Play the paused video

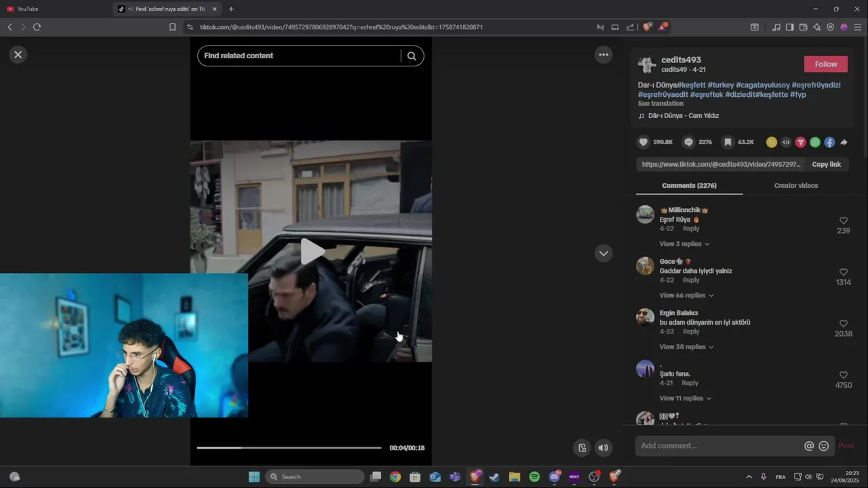click(311, 251)
